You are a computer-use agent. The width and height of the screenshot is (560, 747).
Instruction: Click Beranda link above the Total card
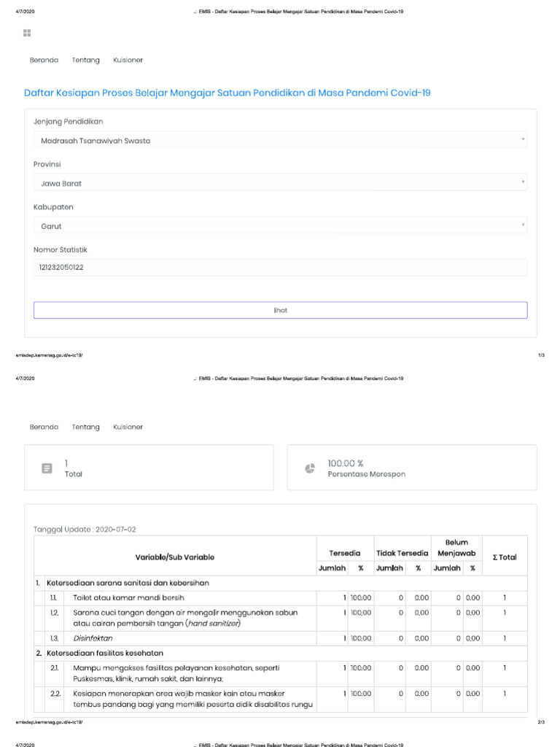44,427
